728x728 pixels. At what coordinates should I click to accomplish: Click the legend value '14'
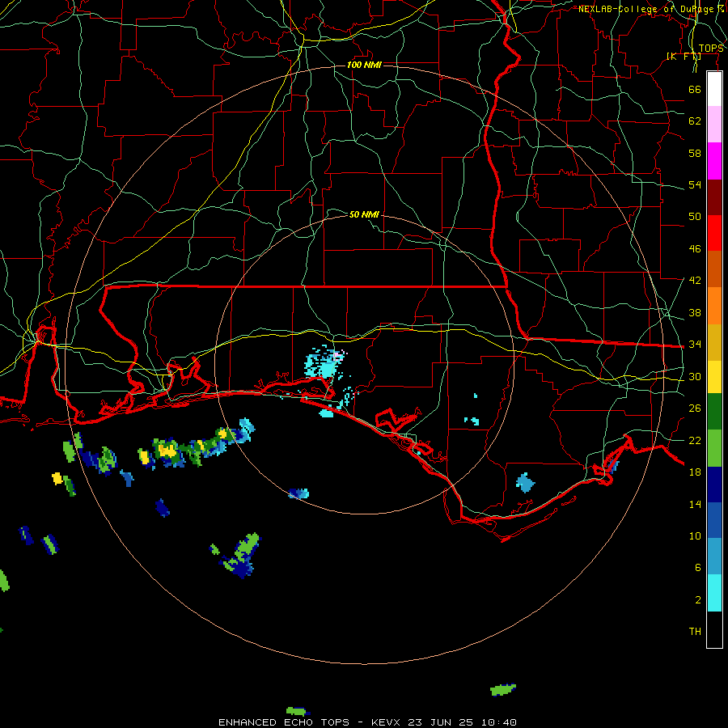[695, 504]
